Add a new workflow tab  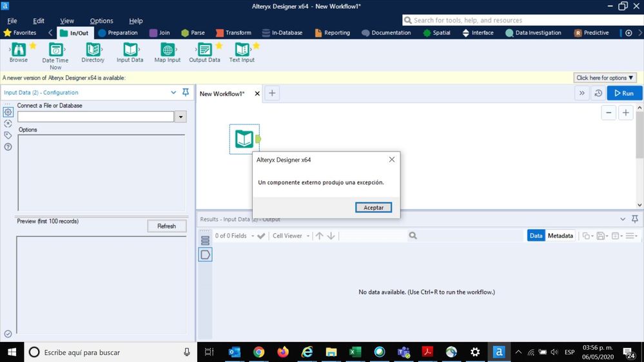tap(272, 93)
